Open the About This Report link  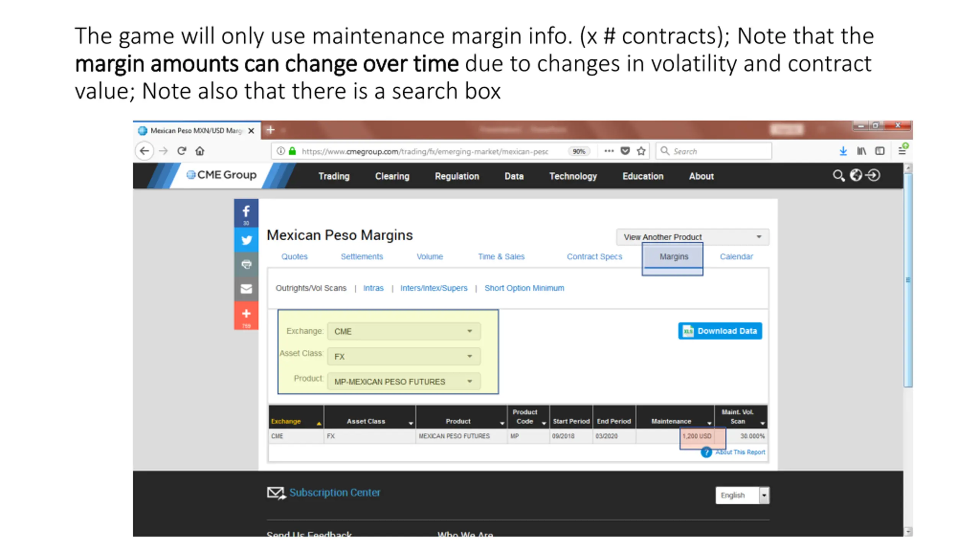tap(740, 452)
